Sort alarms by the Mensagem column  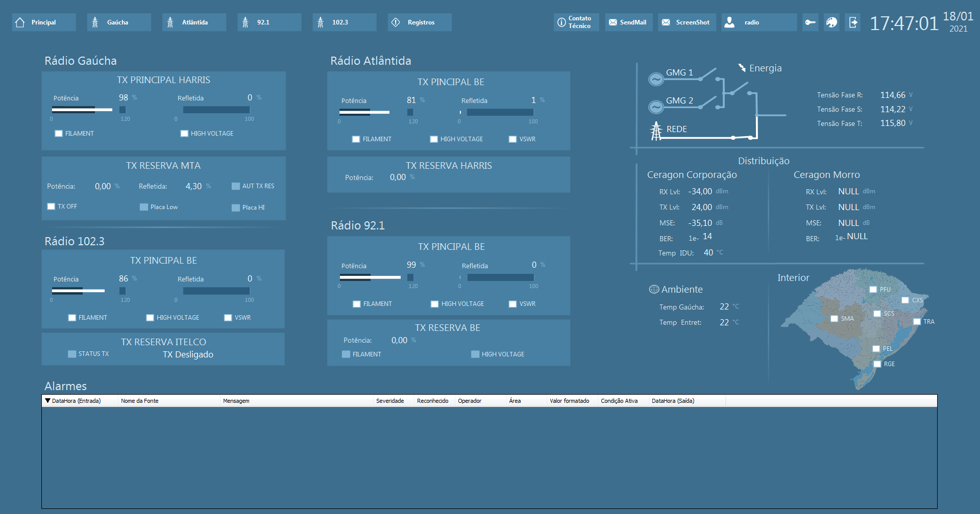pos(297,401)
